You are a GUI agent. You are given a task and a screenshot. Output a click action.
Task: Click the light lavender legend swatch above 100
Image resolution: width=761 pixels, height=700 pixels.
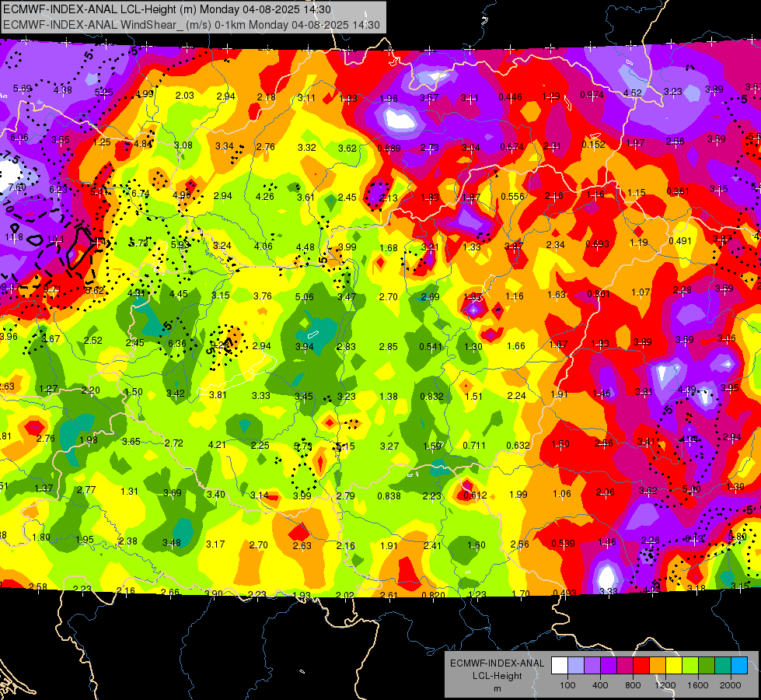pos(576,666)
